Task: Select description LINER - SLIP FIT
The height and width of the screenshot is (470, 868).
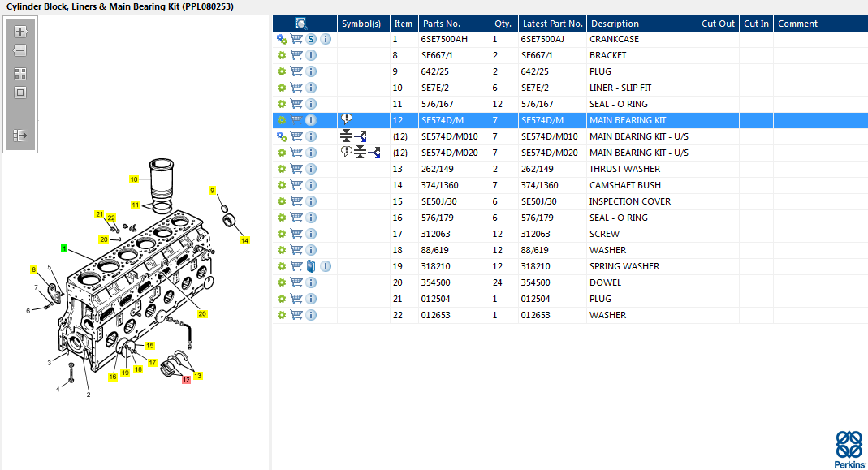Action: [x=620, y=88]
